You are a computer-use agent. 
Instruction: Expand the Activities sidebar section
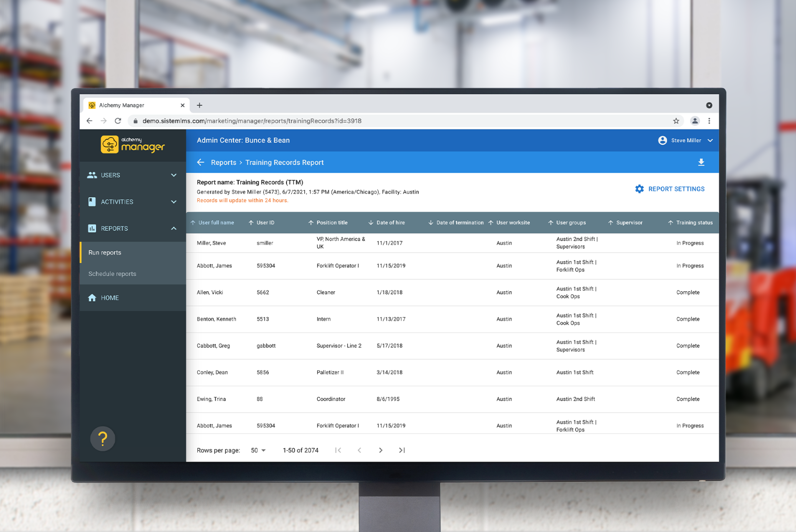(x=132, y=202)
